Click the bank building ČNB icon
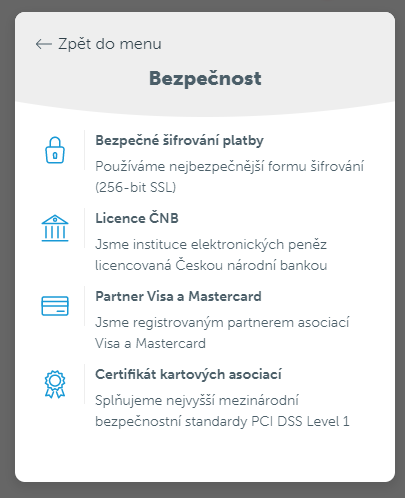The height and width of the screenshot is (498, 405). pos(55,228)
